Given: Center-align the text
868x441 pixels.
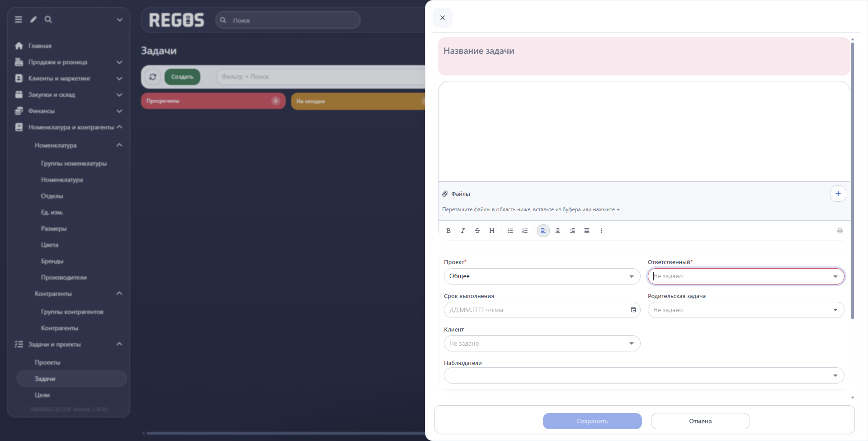Looking at the screenshot, I should [558, 231].
